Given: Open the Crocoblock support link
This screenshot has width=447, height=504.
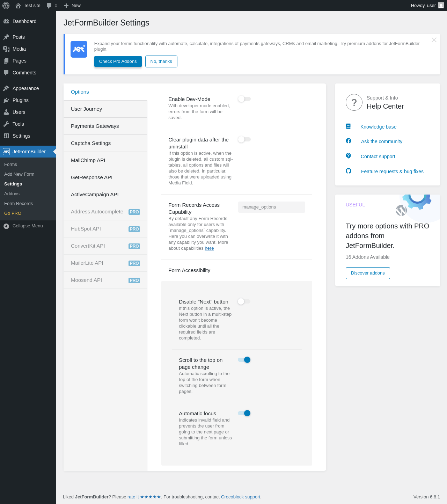Looking at the screenshot, I should 241,497.
